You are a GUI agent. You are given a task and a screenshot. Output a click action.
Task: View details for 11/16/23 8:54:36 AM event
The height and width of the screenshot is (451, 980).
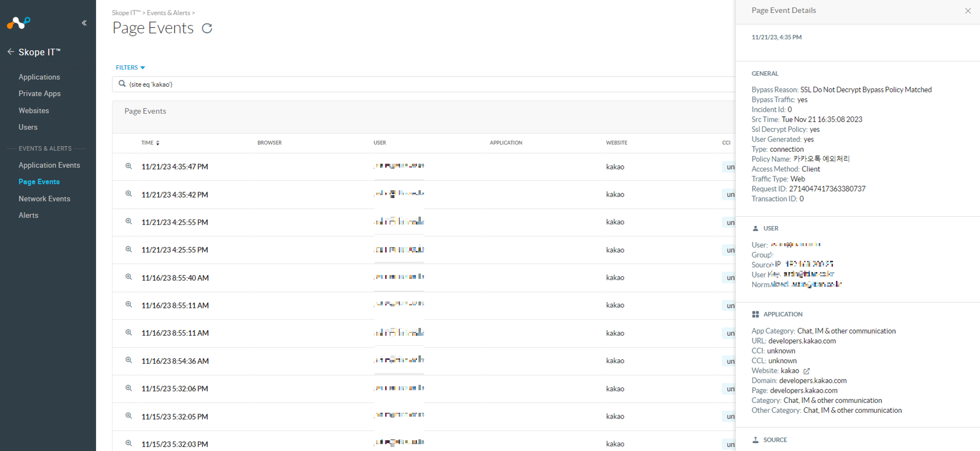128,360
